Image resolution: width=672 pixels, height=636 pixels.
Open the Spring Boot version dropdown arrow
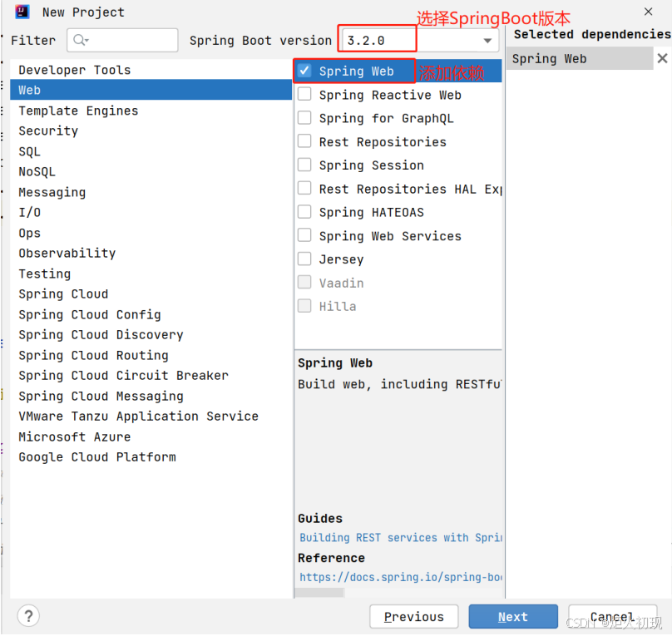tap(487, 41)
